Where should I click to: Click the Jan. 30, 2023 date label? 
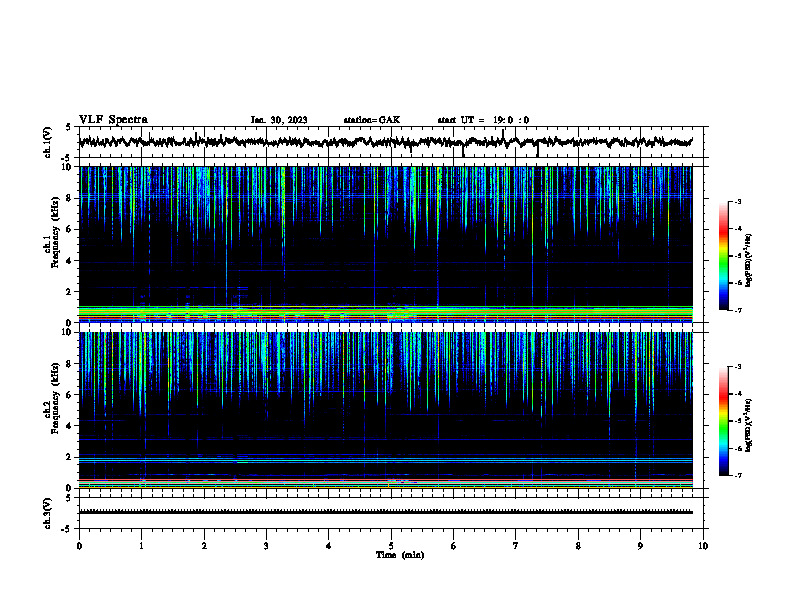coord(279,120)
